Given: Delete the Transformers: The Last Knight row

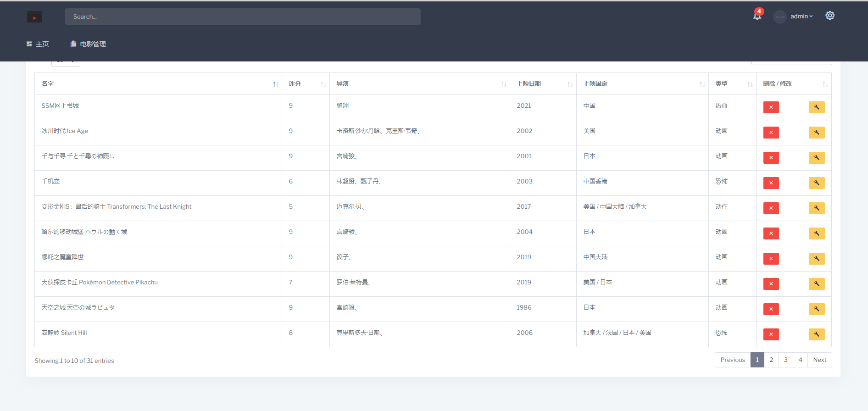Looking at the screenshot, I should pos(771,208).
